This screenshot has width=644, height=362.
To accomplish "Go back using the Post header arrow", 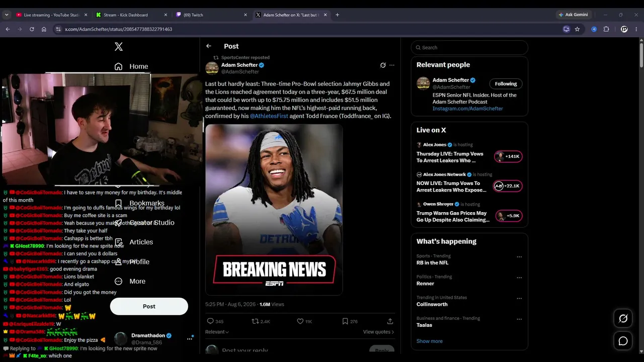I will point(209,46).
